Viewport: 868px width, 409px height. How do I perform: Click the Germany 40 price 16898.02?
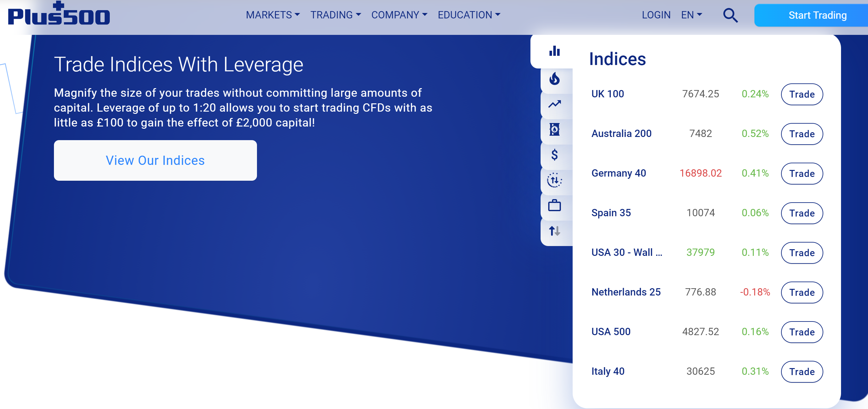coord(700,173)
